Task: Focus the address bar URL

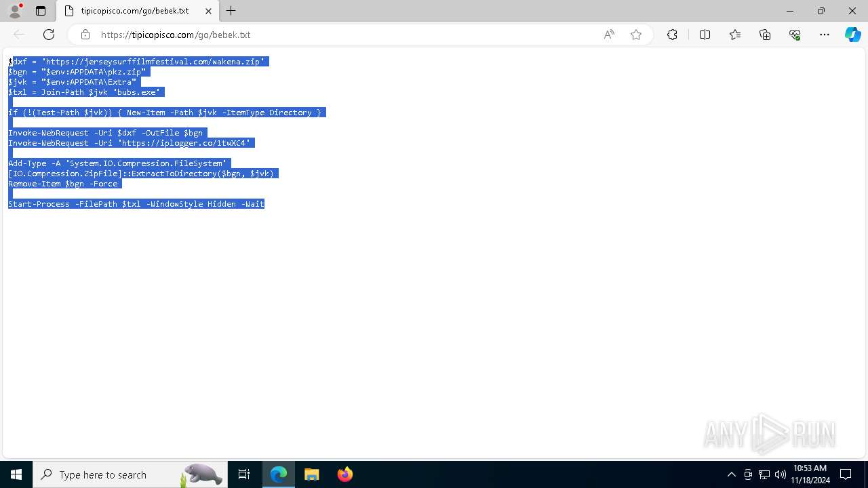Action: click(x=176, y=35)
